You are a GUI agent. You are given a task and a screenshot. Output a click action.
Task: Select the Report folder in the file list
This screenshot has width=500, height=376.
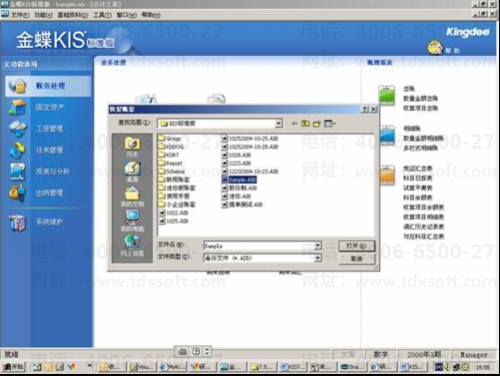170,163
